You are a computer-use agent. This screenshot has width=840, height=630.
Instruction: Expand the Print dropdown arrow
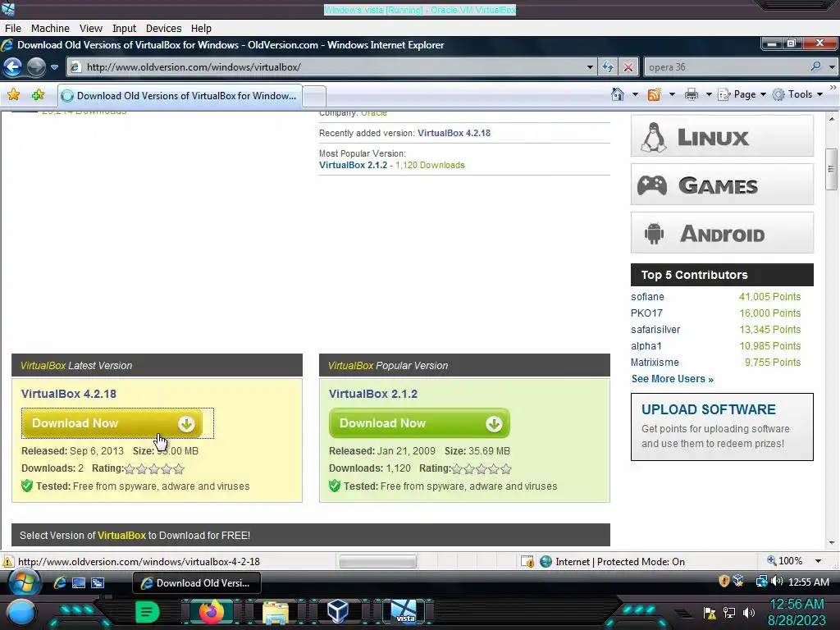click(708, 95)
